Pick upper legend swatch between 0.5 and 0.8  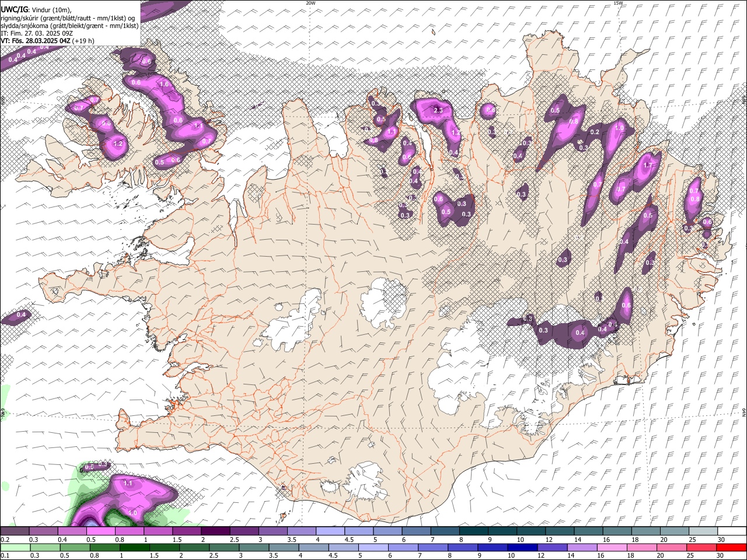100,531
